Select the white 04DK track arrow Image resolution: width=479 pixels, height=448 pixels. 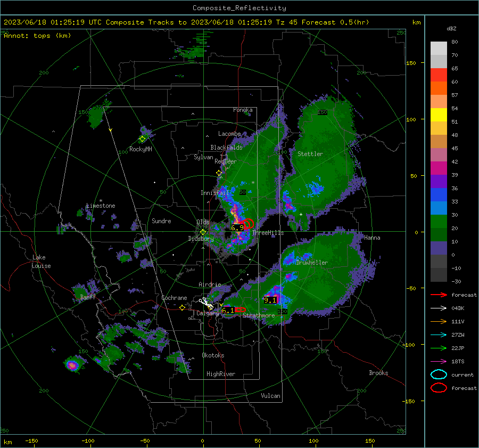[439, 308]
